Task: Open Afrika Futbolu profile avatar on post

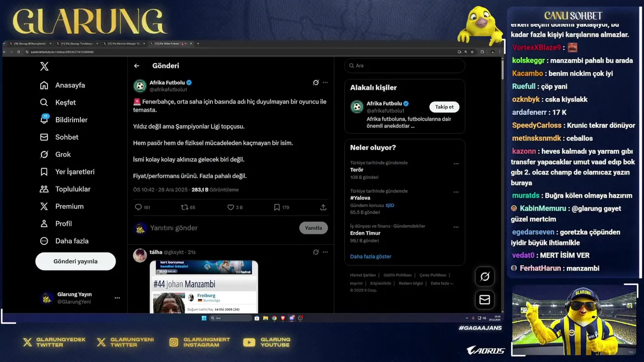Action: click(x=139, y=86)
